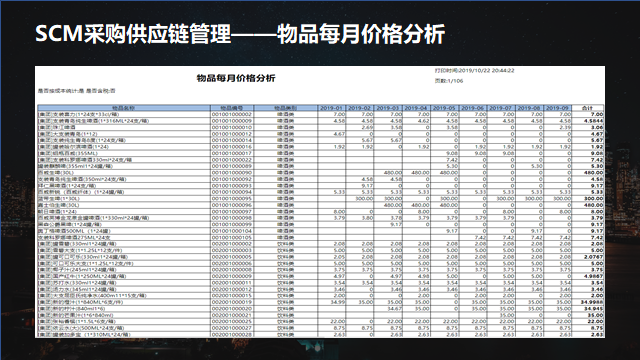This screenshot has width=640, height=360.
Task: Select item code cell 001001000105
Action: click(x=232, y=238)
